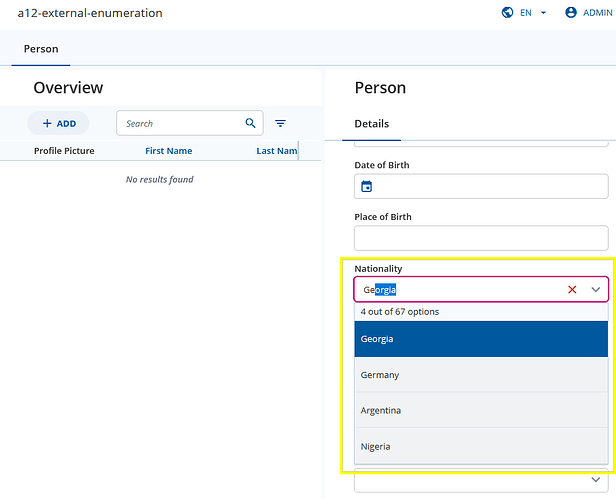This screenshot has width=616, height=499.
Task: Sort by Last Name column header
Action: (277, 151)
